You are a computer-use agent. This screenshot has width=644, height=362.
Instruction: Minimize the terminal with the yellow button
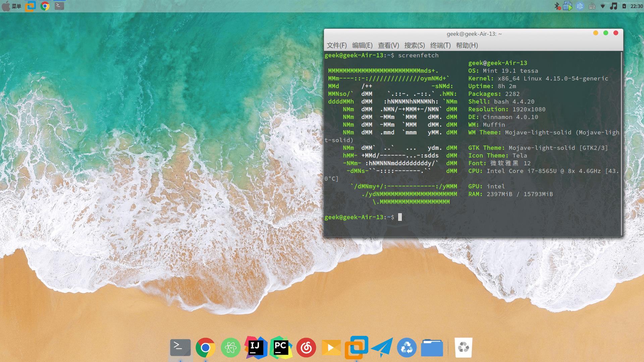point(596,33)
